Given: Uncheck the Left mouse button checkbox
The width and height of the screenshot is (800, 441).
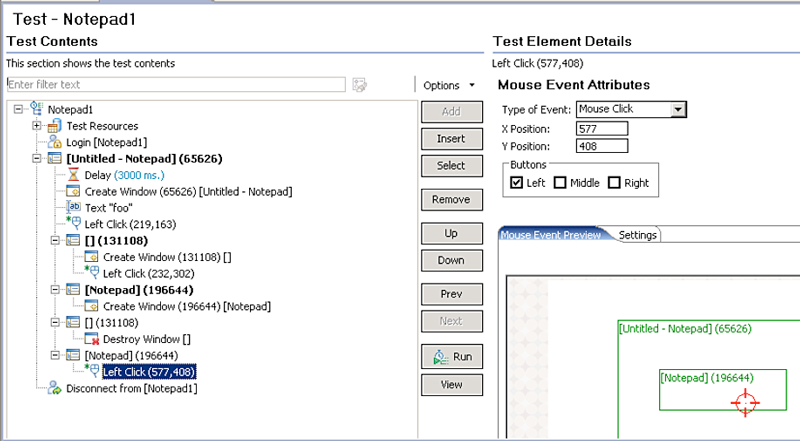Looking at the screenshot, I should 516,182.
